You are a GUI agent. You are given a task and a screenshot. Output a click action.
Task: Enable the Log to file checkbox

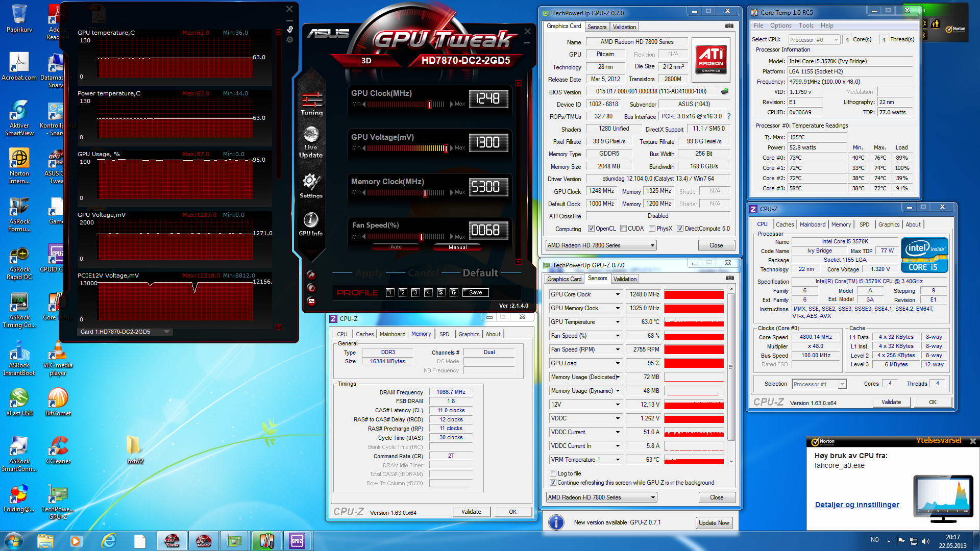click(553, 473)
